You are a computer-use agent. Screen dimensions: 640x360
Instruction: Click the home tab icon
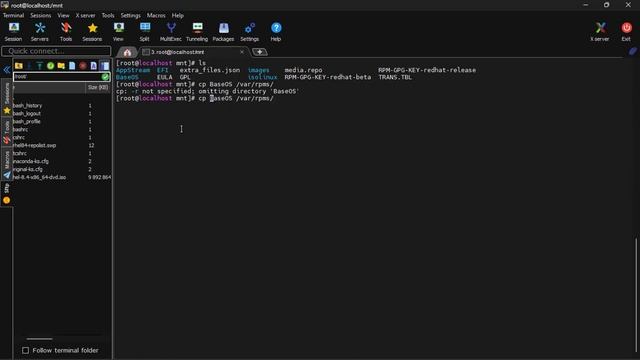pos(127,52)
